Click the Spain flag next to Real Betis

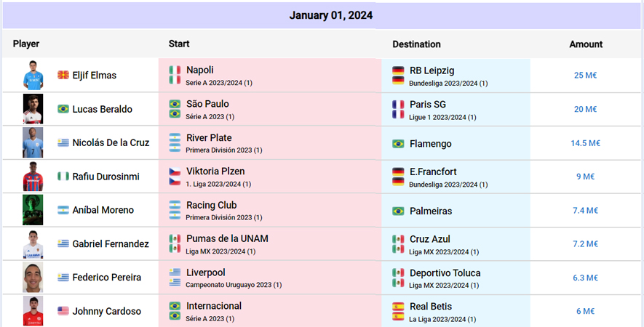click(398, 307)
